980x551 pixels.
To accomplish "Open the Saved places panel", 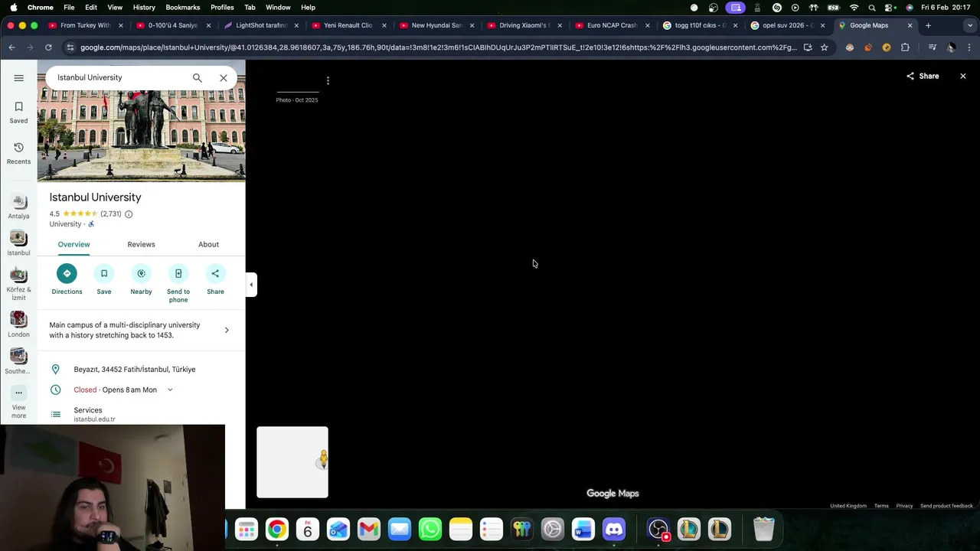I will click(18, 112).
